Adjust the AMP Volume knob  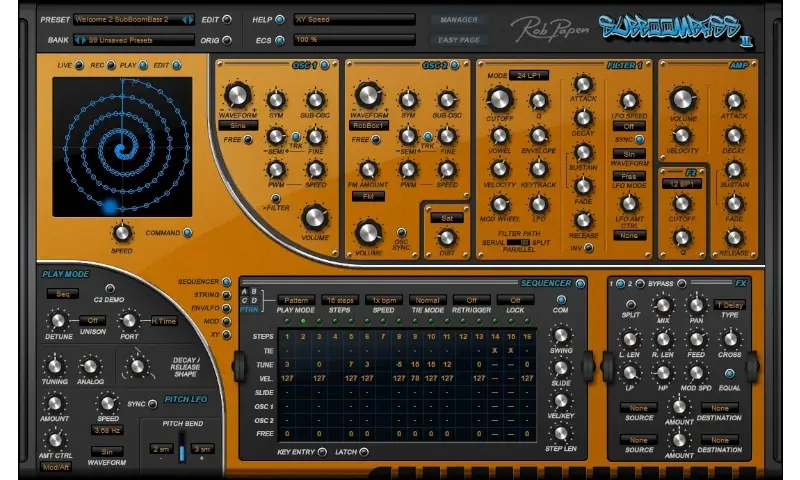click(682, 99)
